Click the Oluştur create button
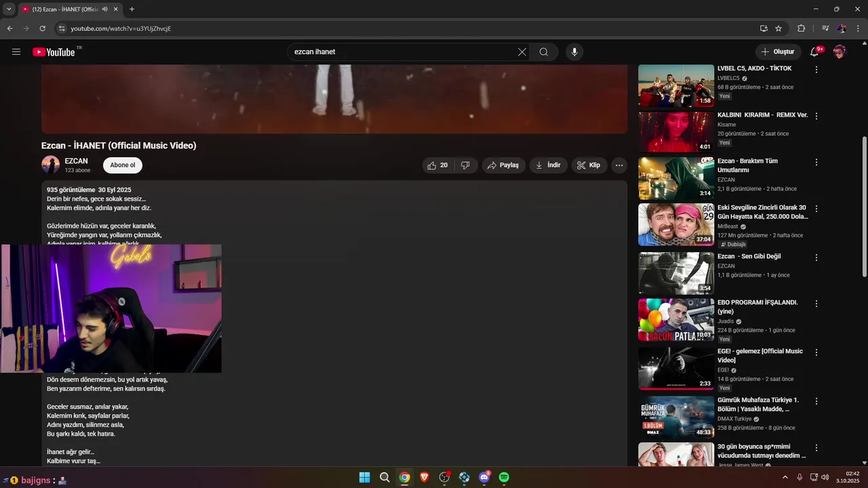Image resolution: width=868 pixels, height=488 pixels. 778,52
